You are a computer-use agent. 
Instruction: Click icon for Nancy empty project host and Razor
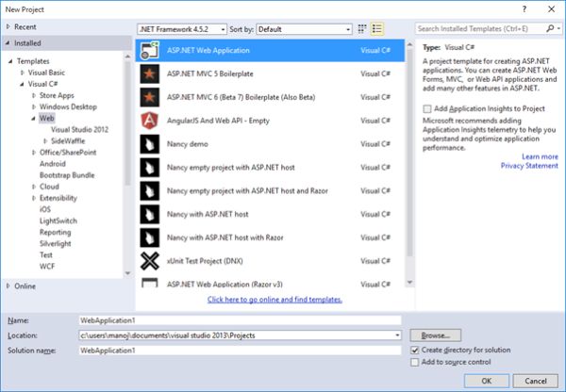click(x=149, y=191)
